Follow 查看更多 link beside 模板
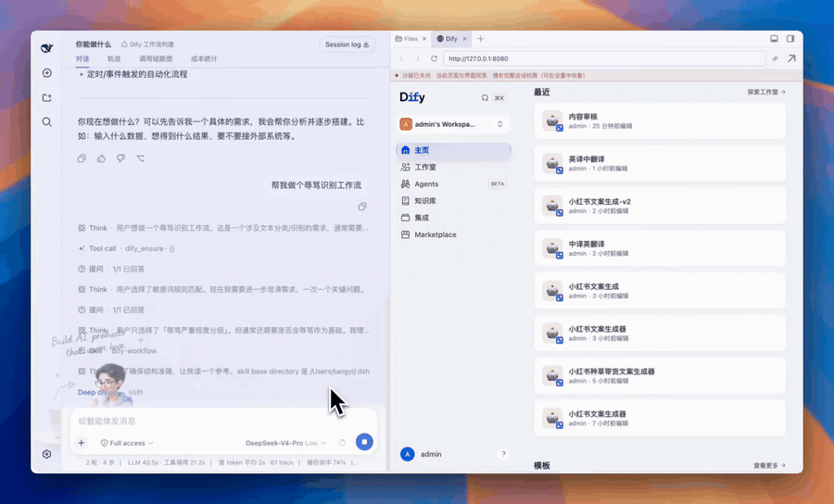 tap(769, 466)
